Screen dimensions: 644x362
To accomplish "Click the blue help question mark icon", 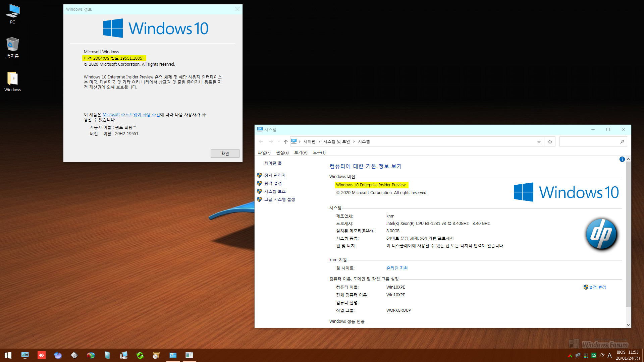I will [622, 159].
